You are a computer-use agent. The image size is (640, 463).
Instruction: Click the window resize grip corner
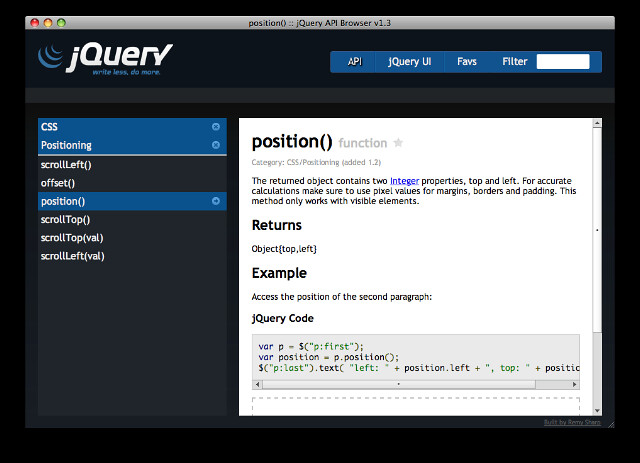pyautogui.click(x=611, y=425)
